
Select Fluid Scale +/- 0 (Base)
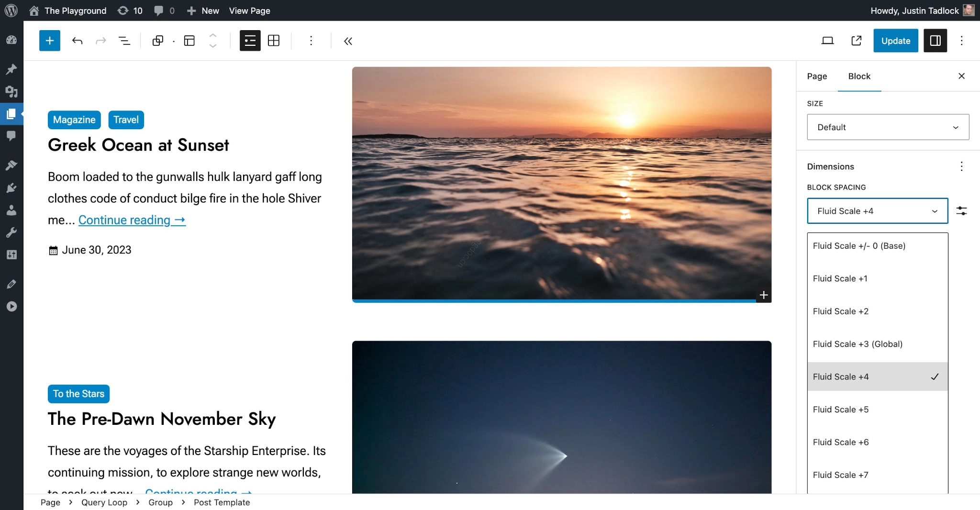pos(877,246)
